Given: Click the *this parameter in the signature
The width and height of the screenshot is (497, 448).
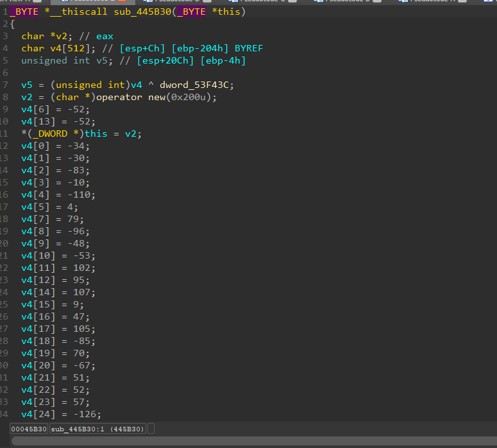Looking at the screenshot, I should [226, 12].
